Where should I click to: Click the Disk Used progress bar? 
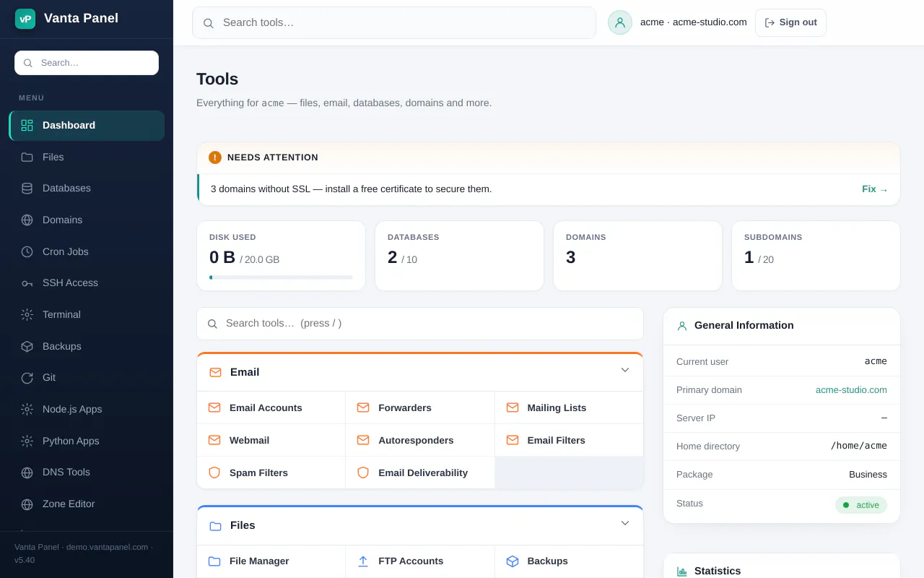pyautogui.click(x=281, y=277)
